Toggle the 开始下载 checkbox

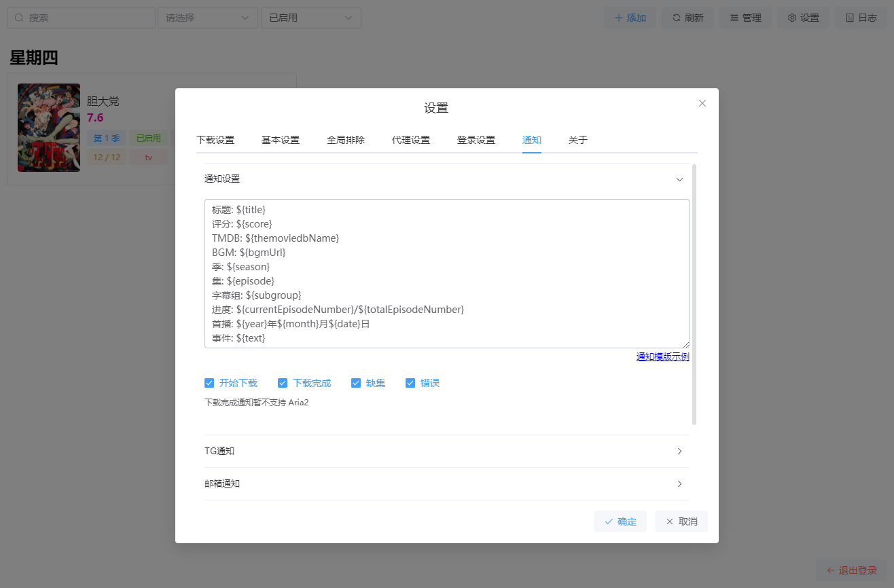point(209,383)
